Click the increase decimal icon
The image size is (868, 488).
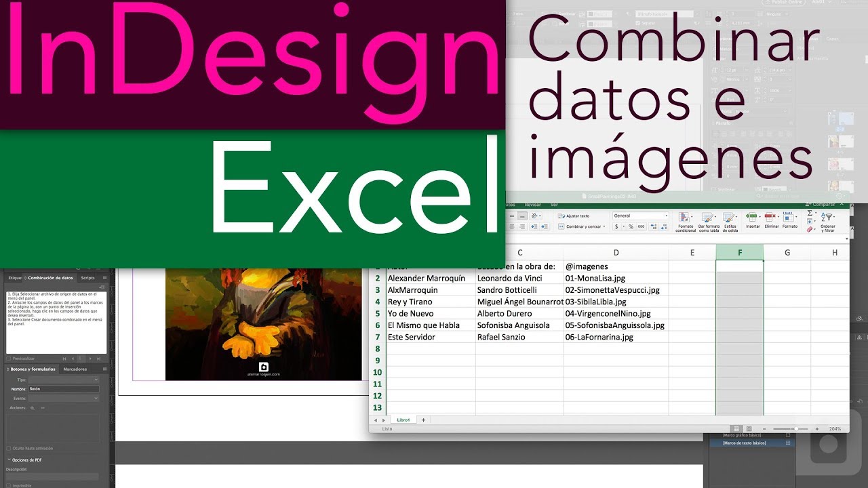coord(654,226)
